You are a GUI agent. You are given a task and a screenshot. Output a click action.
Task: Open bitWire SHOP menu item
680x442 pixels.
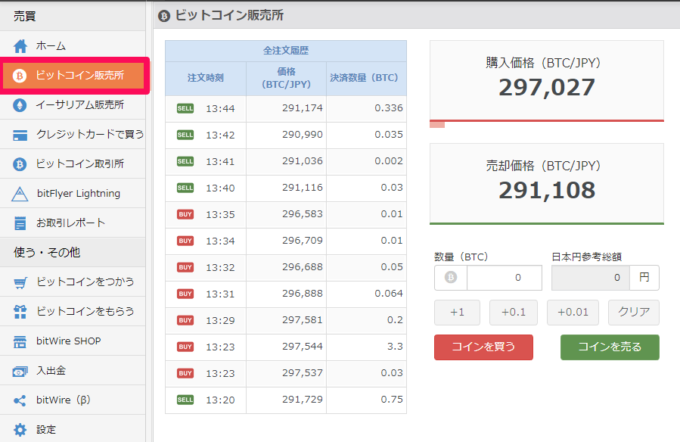click(x=72, y=341)
